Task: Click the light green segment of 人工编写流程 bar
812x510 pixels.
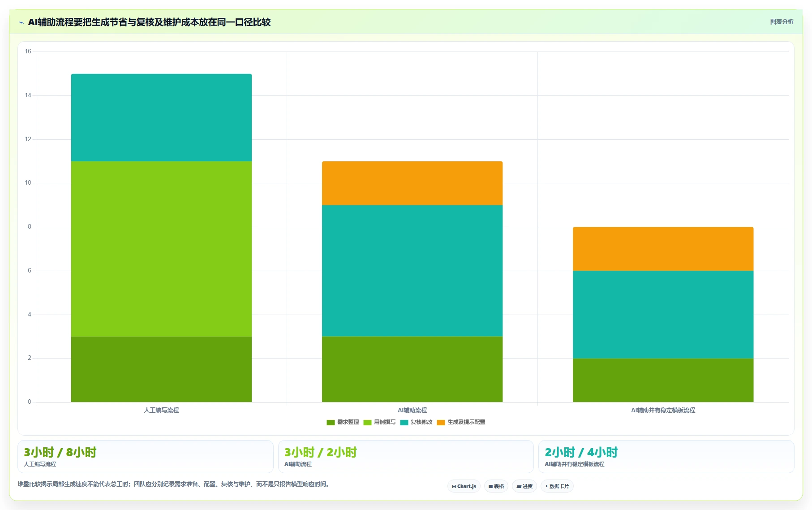Action: coord(161,249)
